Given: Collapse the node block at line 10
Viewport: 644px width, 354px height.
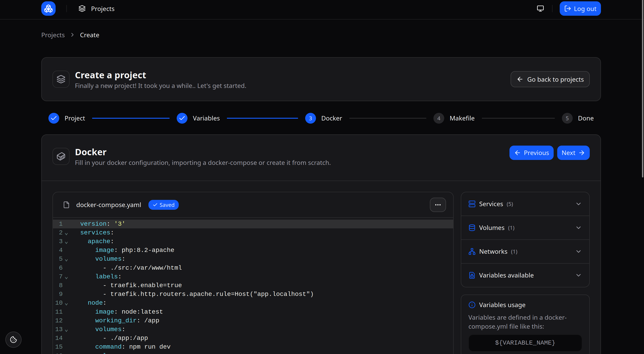Looking at the screenshot, I should pos(66,304).
